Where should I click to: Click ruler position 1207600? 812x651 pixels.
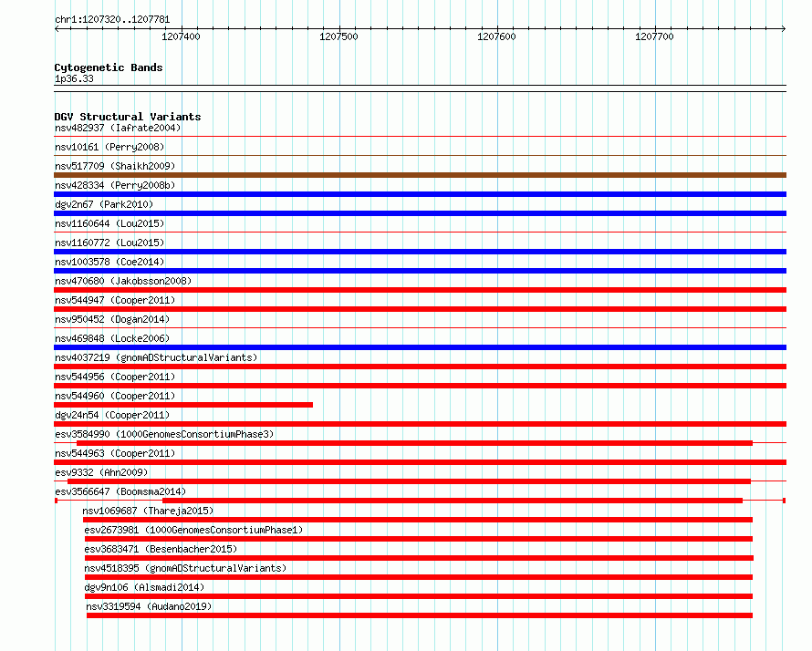(x=496, y=36)
